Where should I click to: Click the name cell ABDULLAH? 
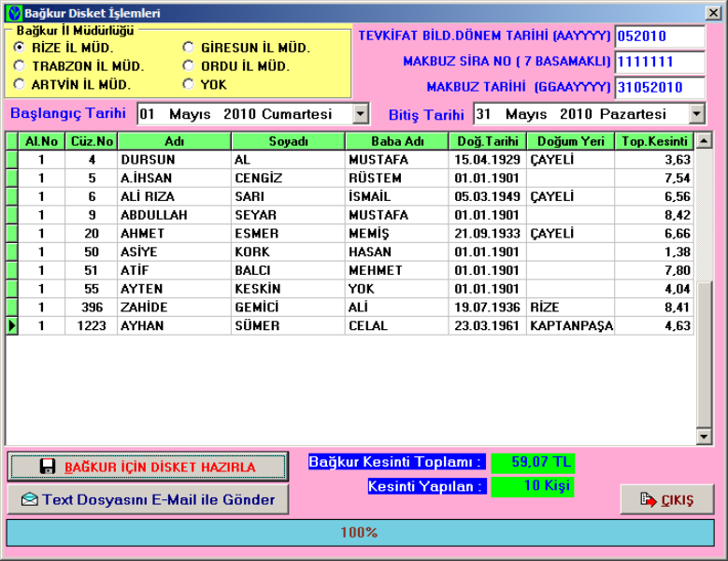(175, 215)
